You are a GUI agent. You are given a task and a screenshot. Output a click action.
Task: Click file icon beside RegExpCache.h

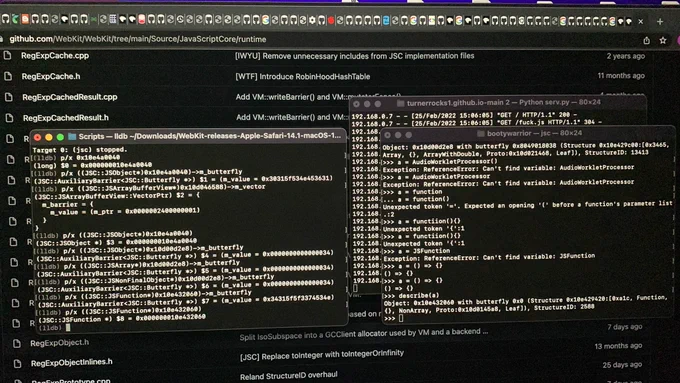point(8,76)
